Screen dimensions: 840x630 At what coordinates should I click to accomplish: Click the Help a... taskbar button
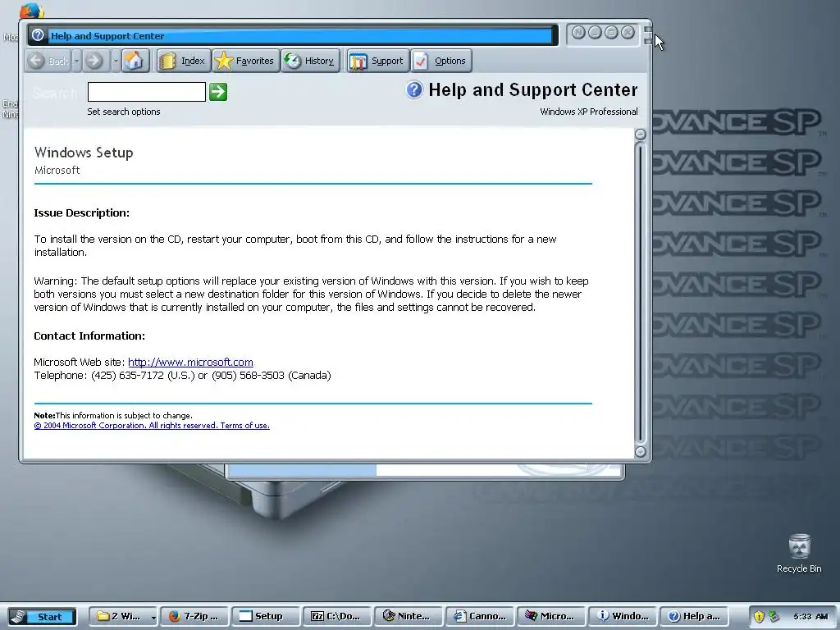693,617
